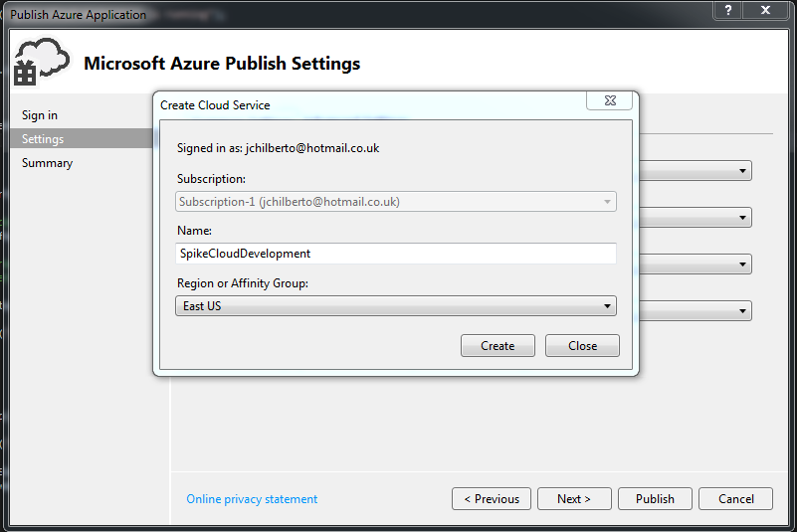Expand the first dropdown in the settings page behind
Image resolution: width=797 pixels, height=532 pixels.
(x=742, y=171)
